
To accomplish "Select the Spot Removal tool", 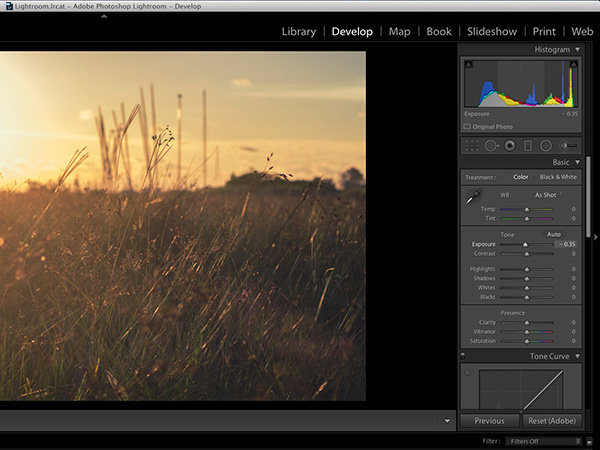I will (490, 145).
